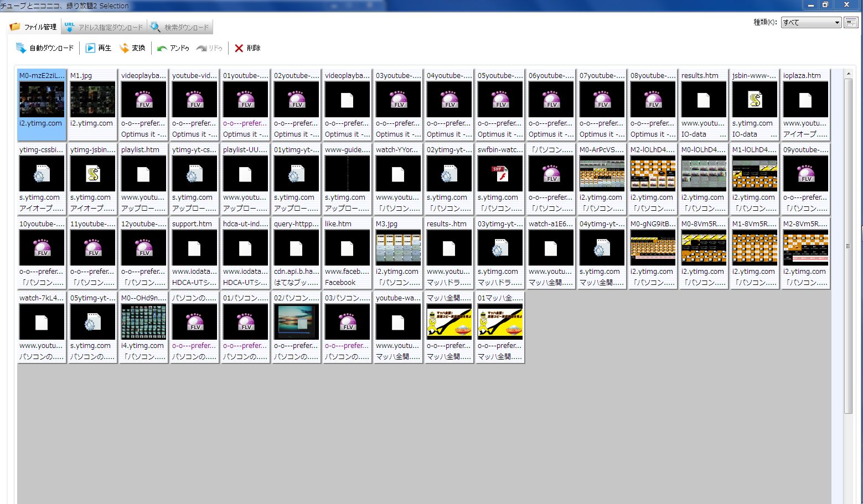Select the M0--OHd9n... image thumbnail
Screen dimensions: 863x504
[x=144, y=322]
